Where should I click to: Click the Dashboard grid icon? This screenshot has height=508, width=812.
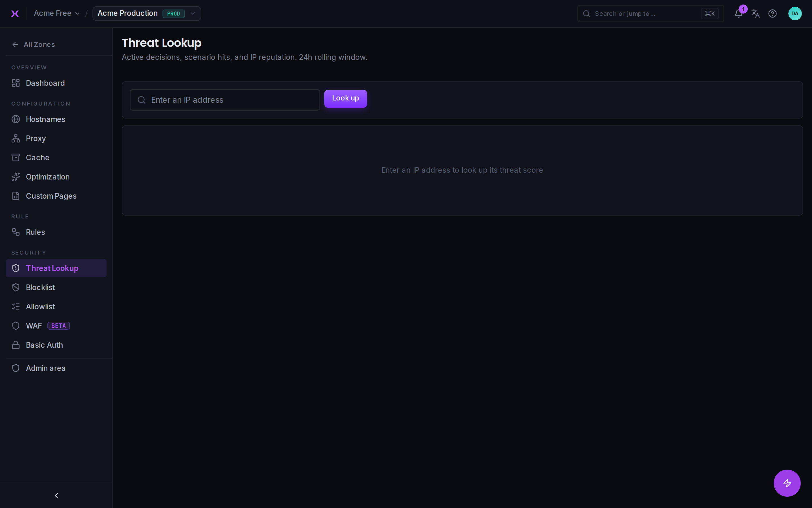pos(16,83)
